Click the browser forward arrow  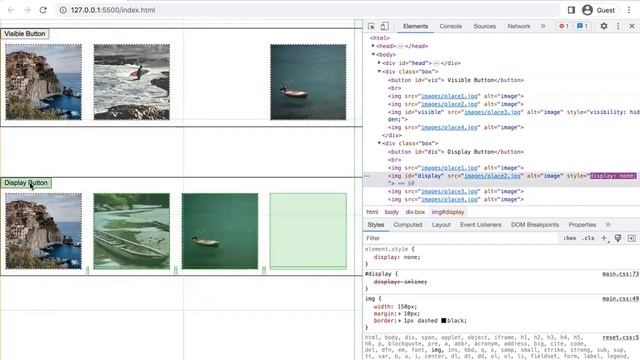pos(27,10)
